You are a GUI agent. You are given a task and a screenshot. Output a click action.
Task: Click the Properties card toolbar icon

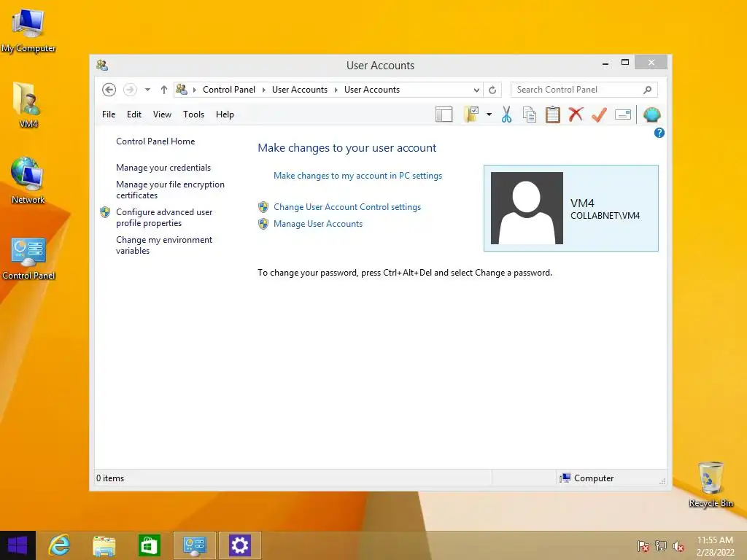[x=623, y=114]
